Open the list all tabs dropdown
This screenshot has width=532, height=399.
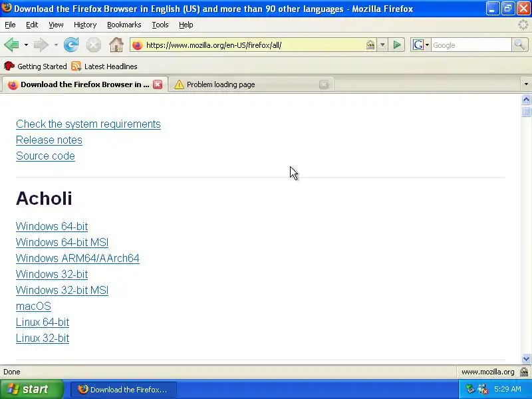[526, 84]
